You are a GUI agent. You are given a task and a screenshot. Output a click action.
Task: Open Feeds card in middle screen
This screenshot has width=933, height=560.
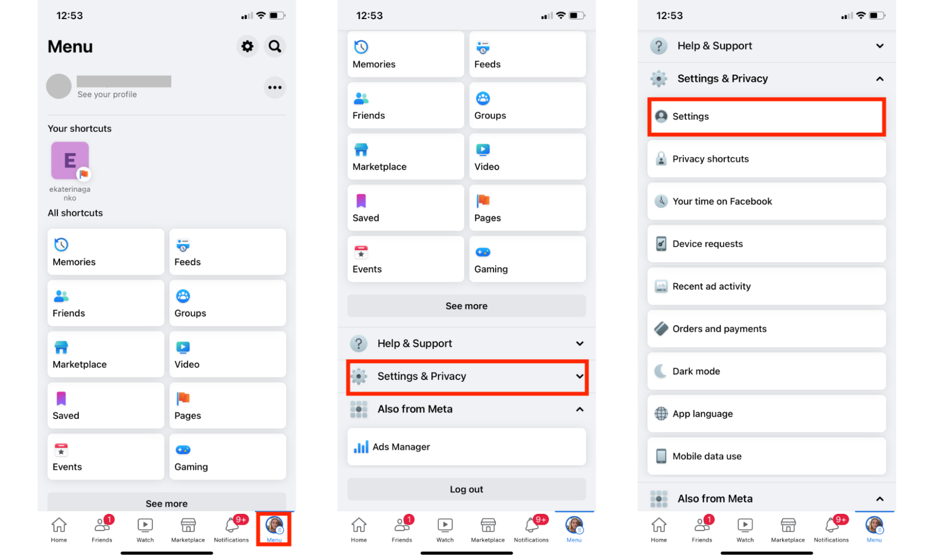[527, 54]
